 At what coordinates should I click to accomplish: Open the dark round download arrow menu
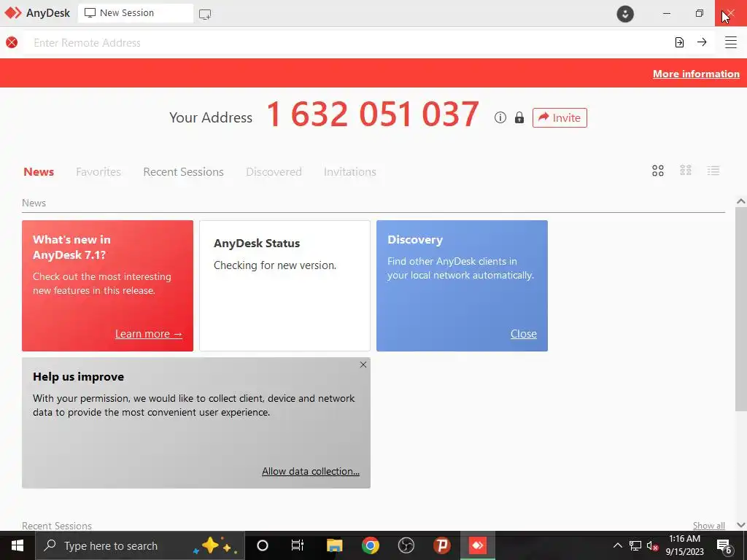pos(625,13)
